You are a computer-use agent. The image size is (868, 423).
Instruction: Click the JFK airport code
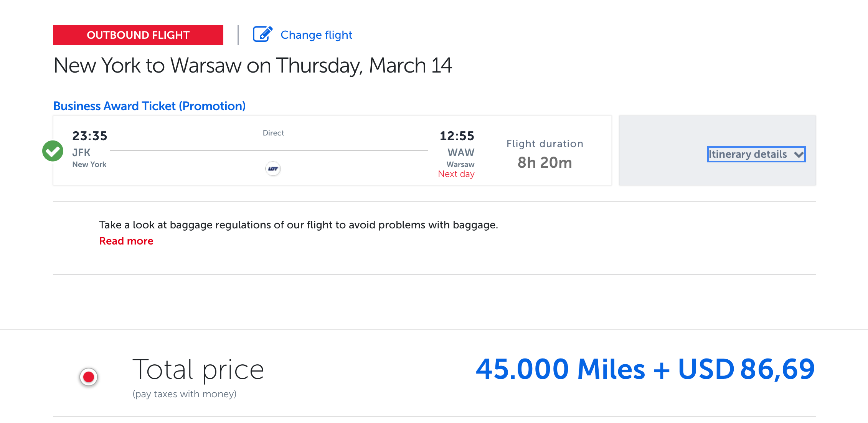click(81, 152)
